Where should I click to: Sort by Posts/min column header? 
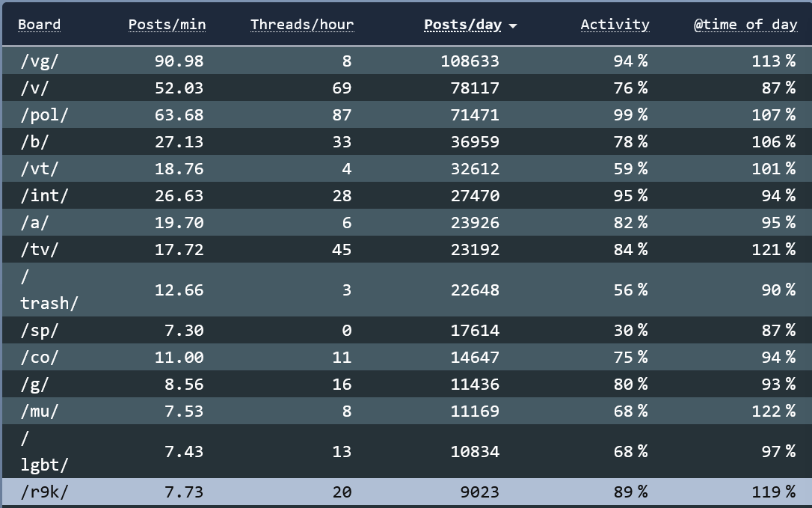tap(167, 25)
